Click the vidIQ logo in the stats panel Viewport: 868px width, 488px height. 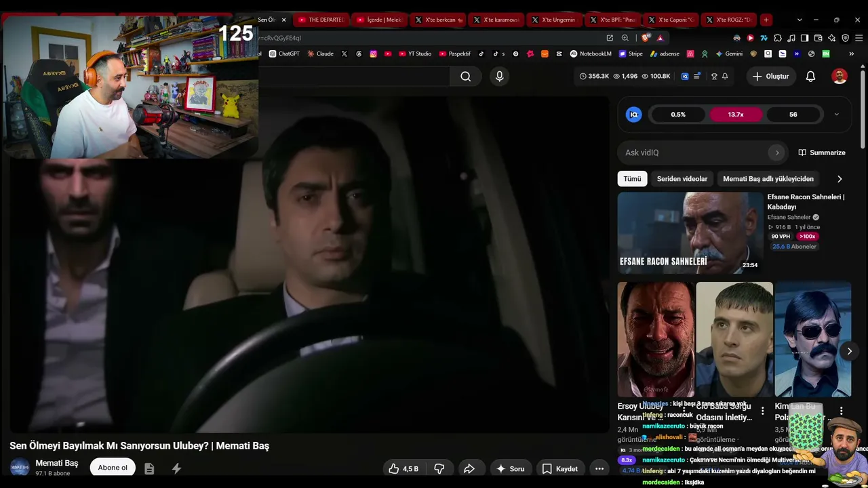tap(633, 115)
